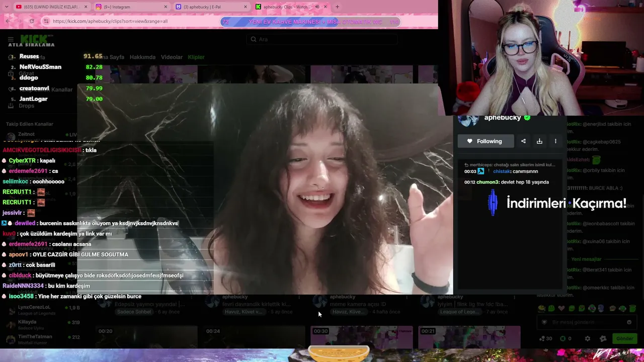Search in the Ara search box

(322, 39)
